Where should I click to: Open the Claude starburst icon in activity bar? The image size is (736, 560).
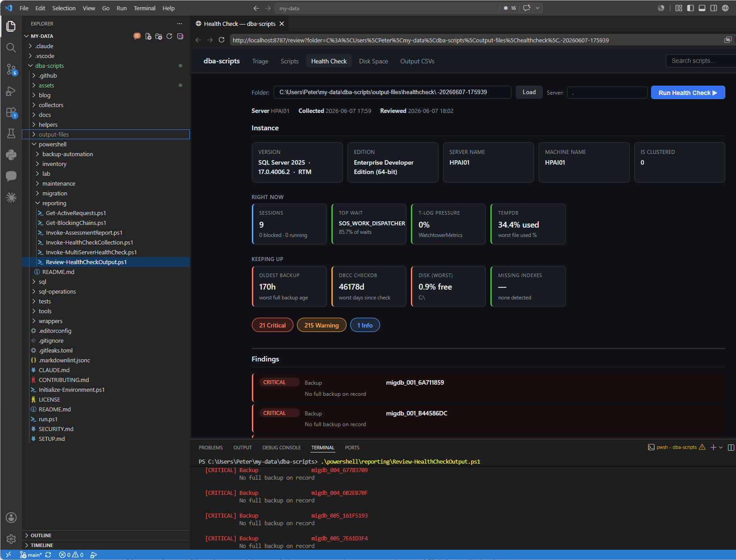[11, 198]
